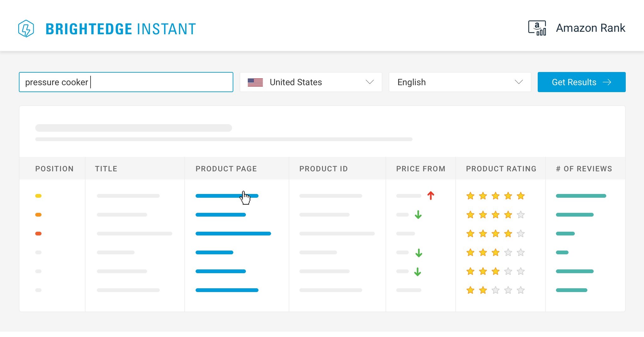This screenshot has width=644, height=337.
Task: Open the first product page link
Action: click(227, 196)
